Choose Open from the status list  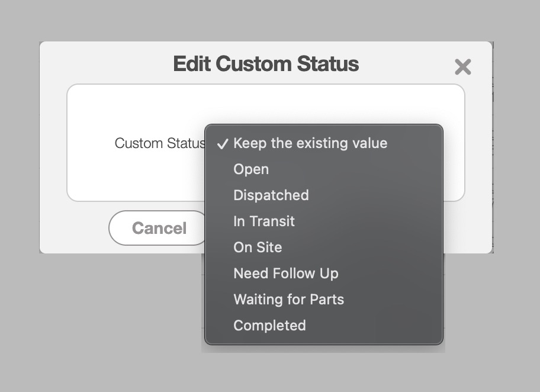[251, 169]
